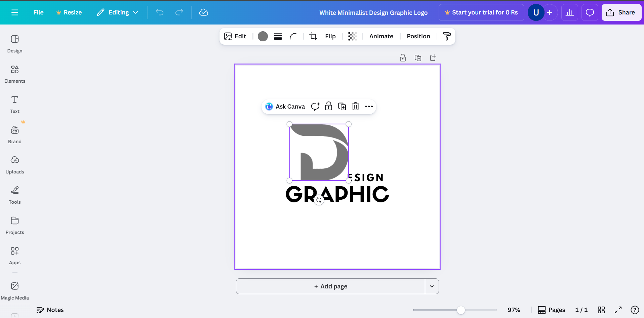Viewport: 644px width, 318px height.
Task: Copy the style with the paint roller icon
Action: tap(446, 36)
